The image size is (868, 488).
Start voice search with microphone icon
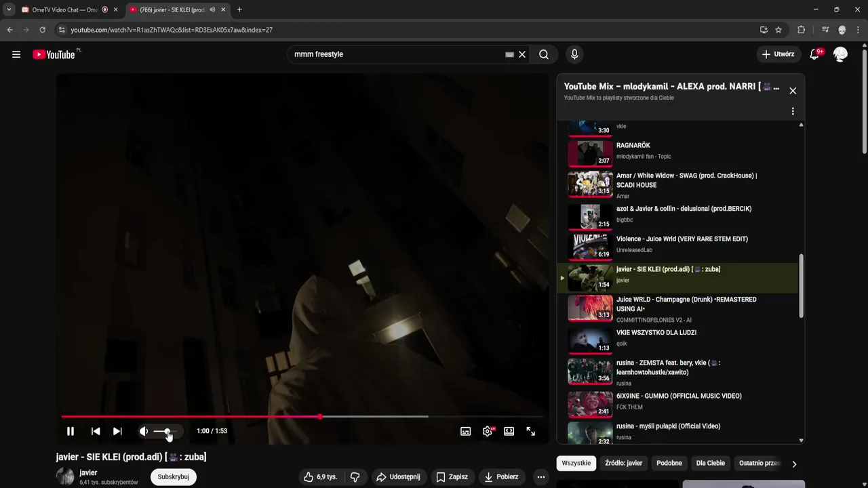point(574,54)
